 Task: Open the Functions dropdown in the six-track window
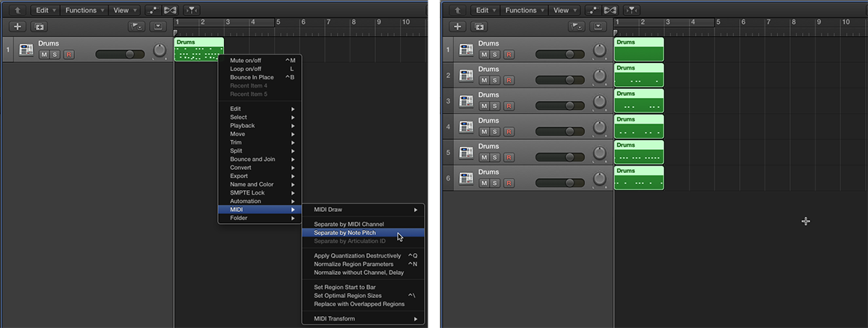pos(523,10)
